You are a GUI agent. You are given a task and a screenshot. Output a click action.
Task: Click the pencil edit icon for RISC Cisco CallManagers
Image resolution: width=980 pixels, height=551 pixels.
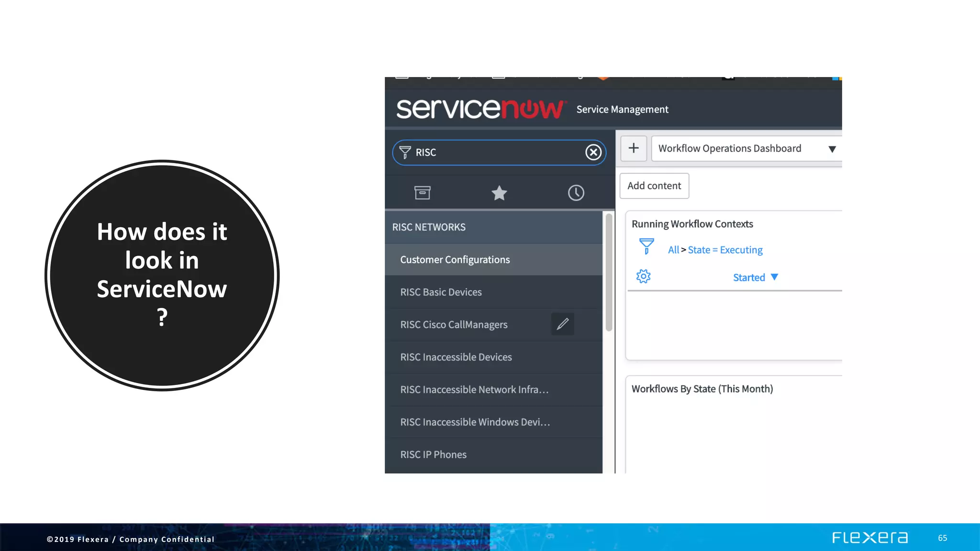(563, 324)
